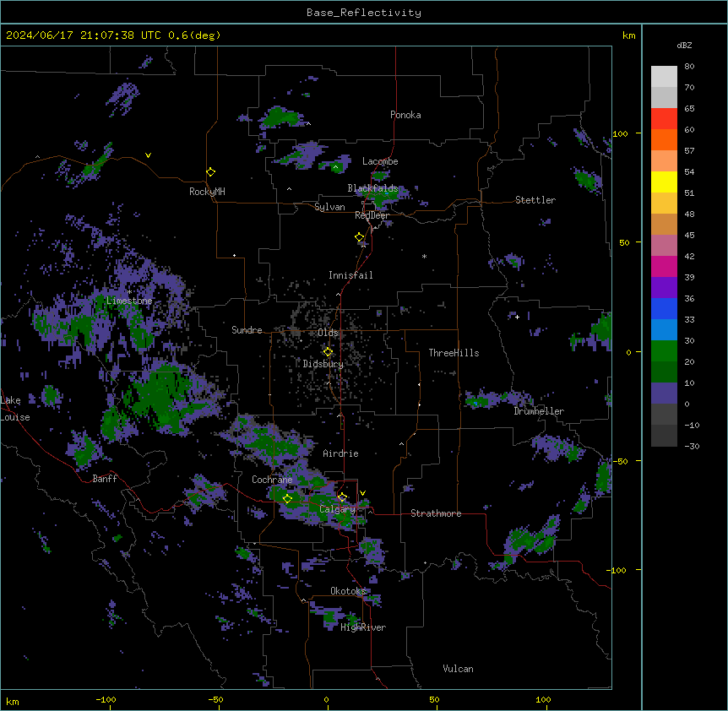This screenshot has width=728, height=711.
Task: Select the red 65-60 dBZ legend swatch
Action: [x=664, y=118]
